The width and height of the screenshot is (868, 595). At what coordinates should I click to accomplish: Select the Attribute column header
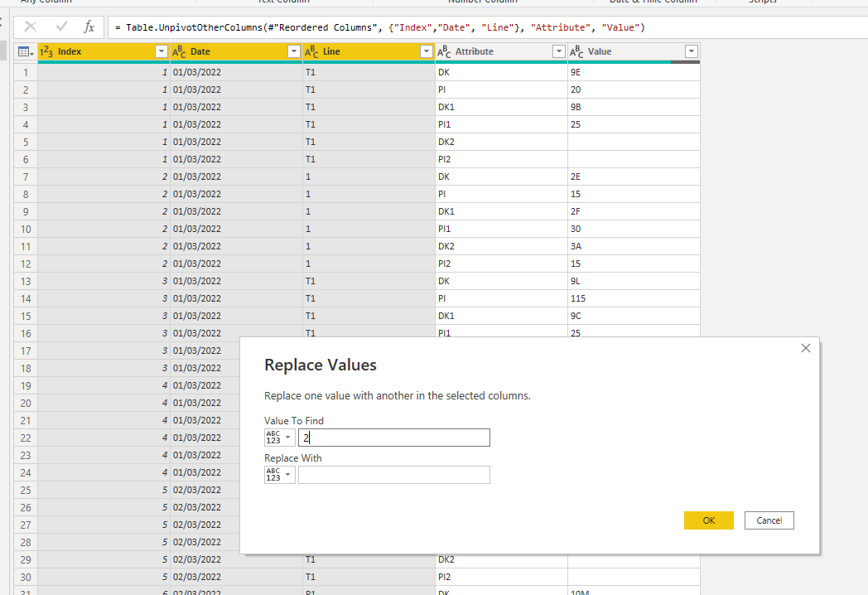pos(501,51)
